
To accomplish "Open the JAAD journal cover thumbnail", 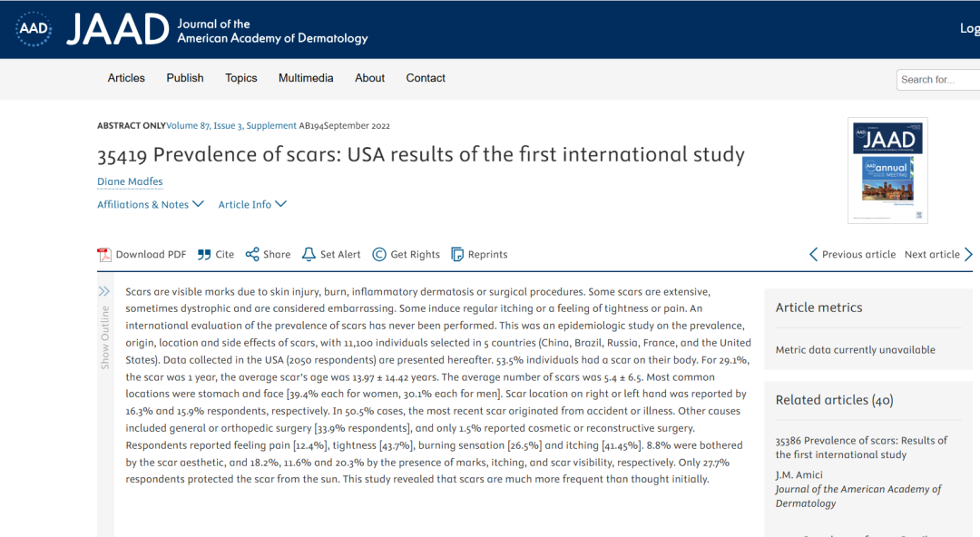I will click(x=887, y=171).
